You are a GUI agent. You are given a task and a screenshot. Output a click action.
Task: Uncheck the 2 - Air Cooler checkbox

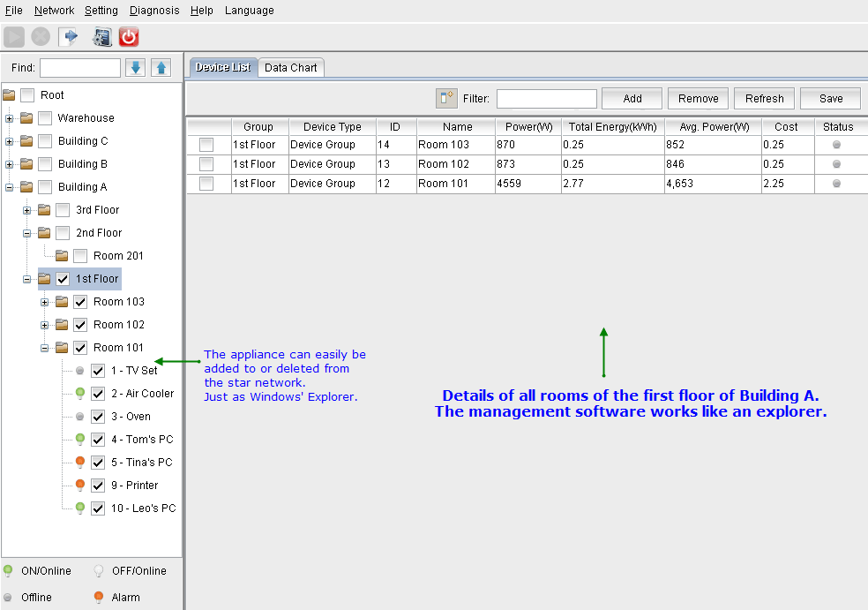pyautogui.click(x=98, y=394)
